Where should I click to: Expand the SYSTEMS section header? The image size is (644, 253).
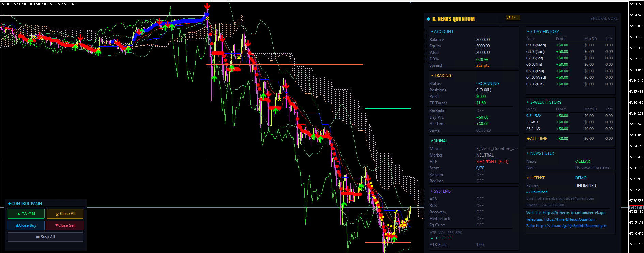441,191
